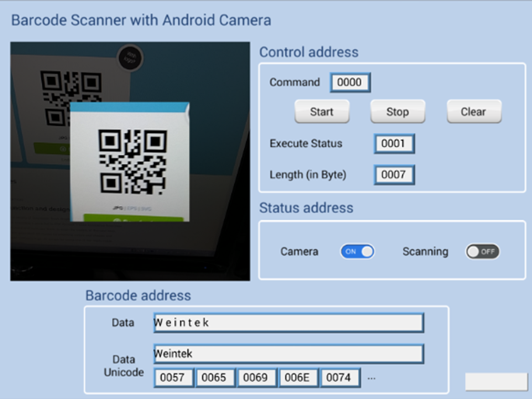The image size is (532, 399).
Task: Select the unicode value 0069 box
Action: [257, 378]
